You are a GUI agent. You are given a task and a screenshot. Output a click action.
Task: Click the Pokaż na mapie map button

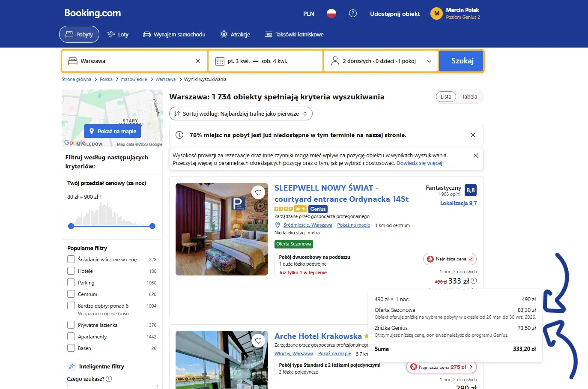[112, 131]
